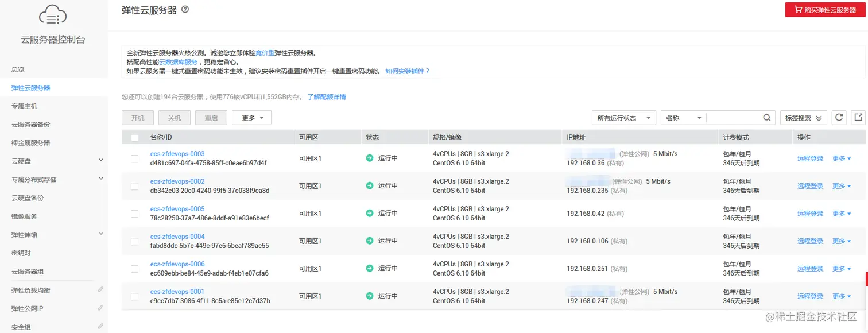The image size is (868, 333).
Task: Go to 总览 in the sidebar
Action: [x=17, y=69]
